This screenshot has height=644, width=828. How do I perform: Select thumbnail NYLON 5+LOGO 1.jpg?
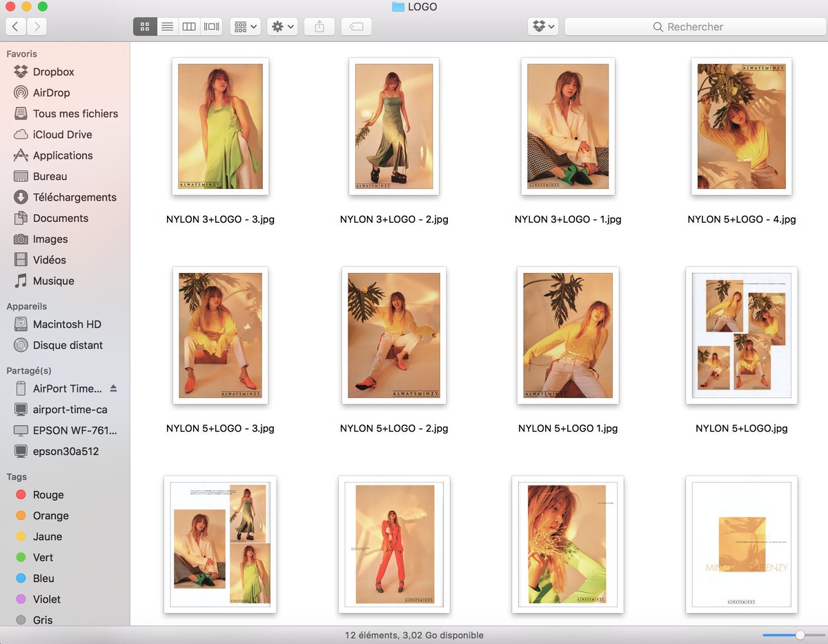(568, 335)
